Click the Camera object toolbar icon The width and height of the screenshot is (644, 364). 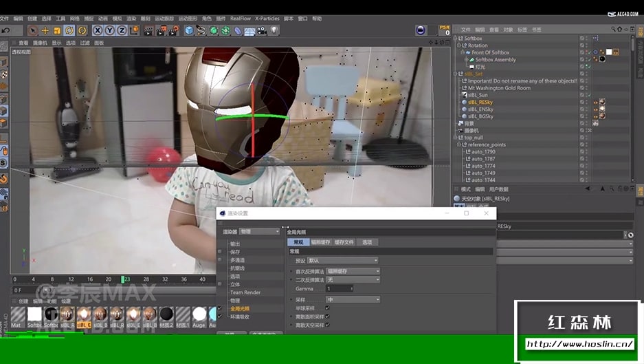[262, 30]
